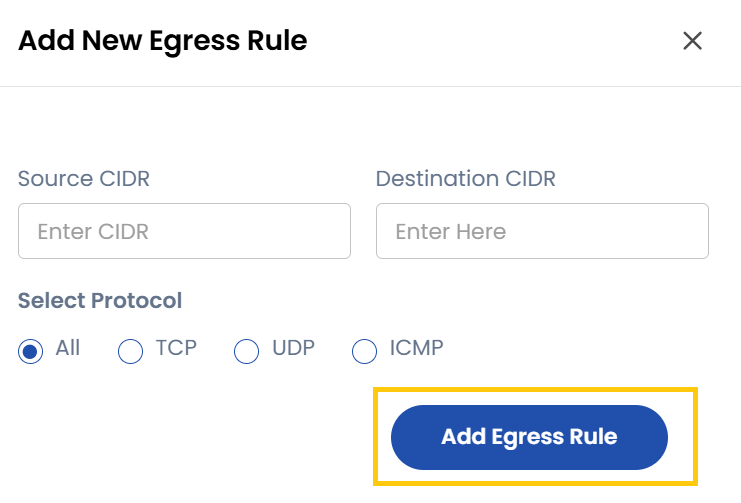
Task: Click the "Select Protocol" heading text
Action: click(100, 300)
